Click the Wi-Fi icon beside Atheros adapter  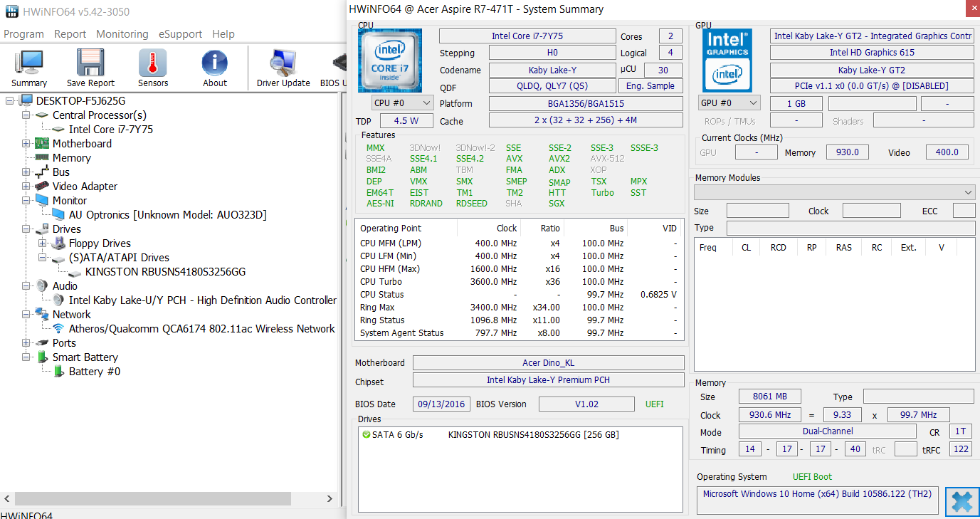click(x=59, y=328)
